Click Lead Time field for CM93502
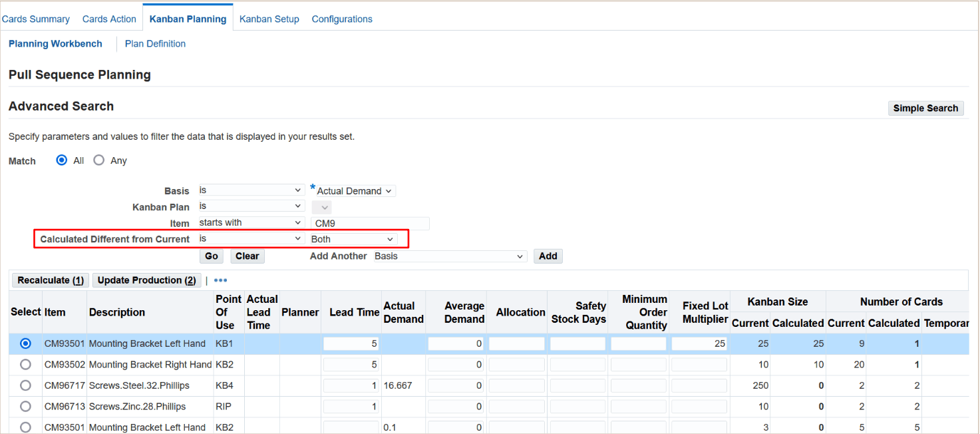 [351, 365]
